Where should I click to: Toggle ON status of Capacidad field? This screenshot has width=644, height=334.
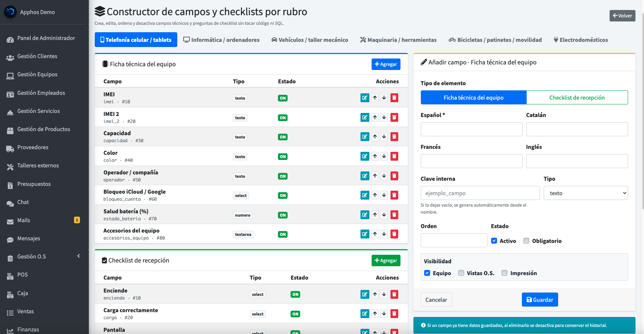pyautogui.click(x=283, y=137)
